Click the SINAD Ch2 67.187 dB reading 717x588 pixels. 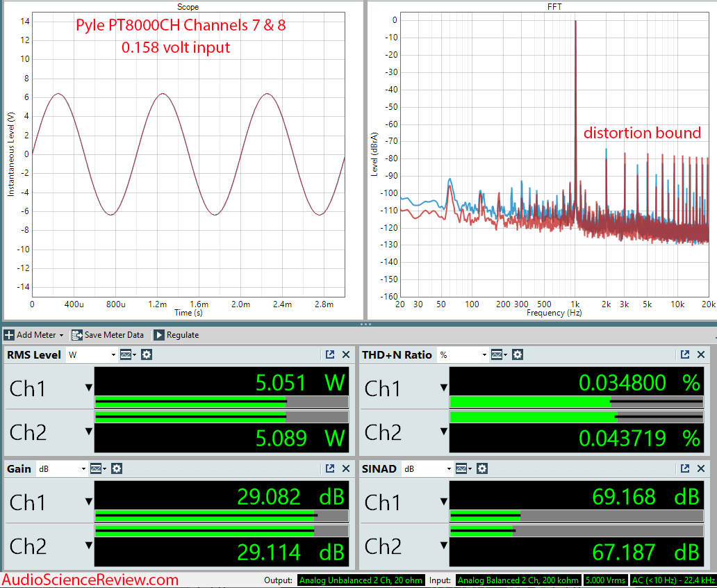tap(645, 552)
